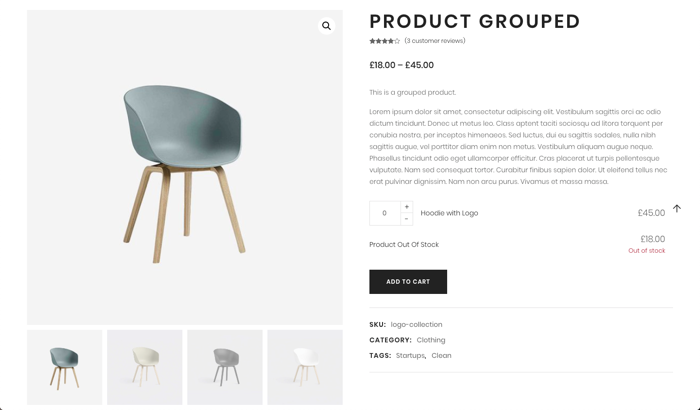Increase Hoodie with Logo quantity with plus
The height and width of the screenshot is (410, 700).
(406, 207)
